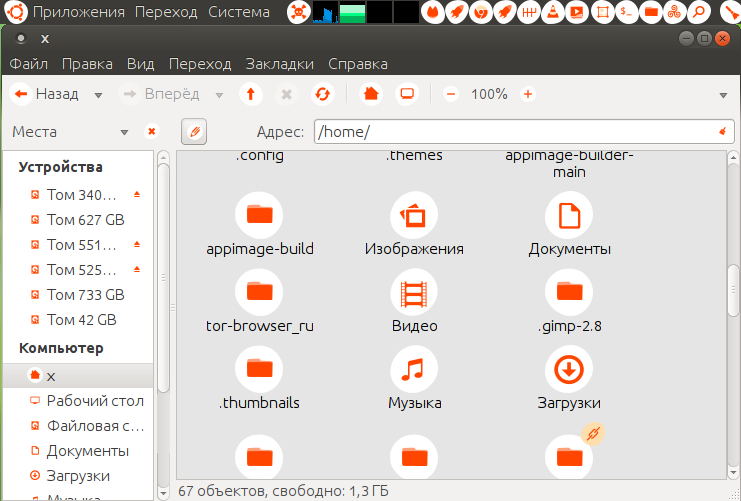This screenshot has height=501, width=741.
Task: Open the Закладки menu
Action: click(280, 64)
